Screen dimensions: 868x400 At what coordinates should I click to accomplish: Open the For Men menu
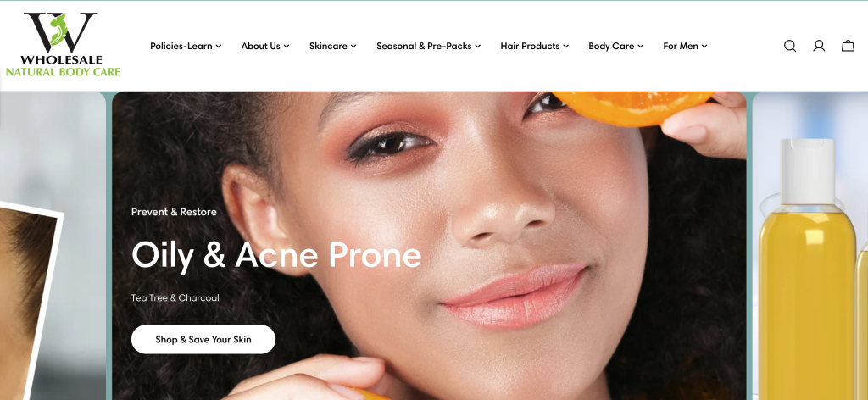click(x=685, y=46)
